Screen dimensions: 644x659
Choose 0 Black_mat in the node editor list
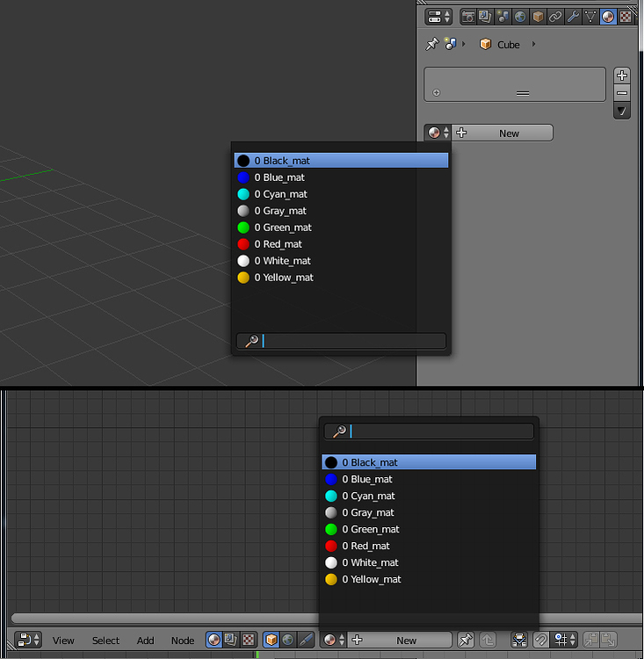click(429, 462)
